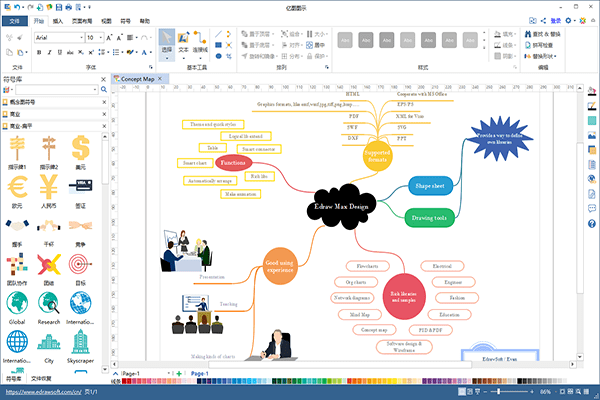Click the blue help question icon
Image resolution: width=600 pixels, height=400 pixels.
tap(592, 224)
